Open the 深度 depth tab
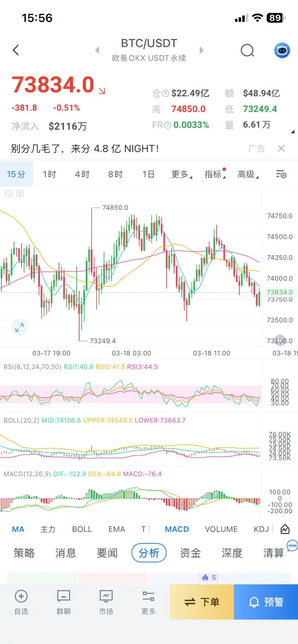Screen dimensions: 298x644 click(232, 553)
